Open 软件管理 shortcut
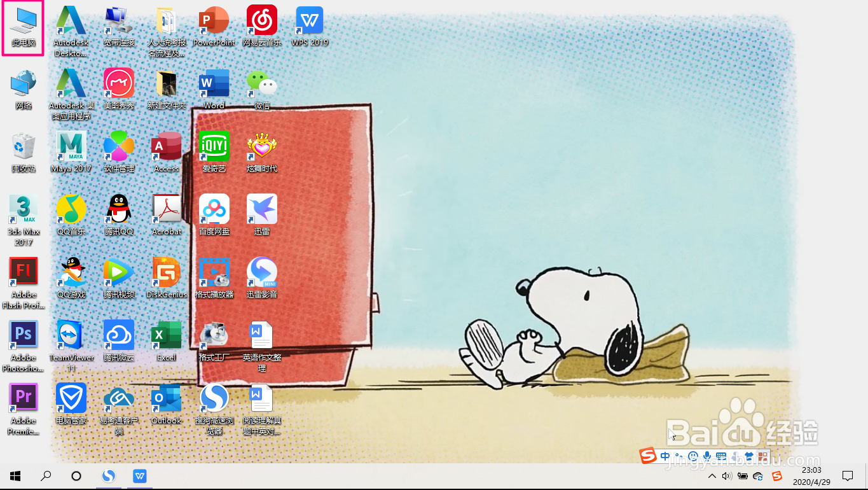The height and width of the screenshot is (490, 868). [119, 153]
